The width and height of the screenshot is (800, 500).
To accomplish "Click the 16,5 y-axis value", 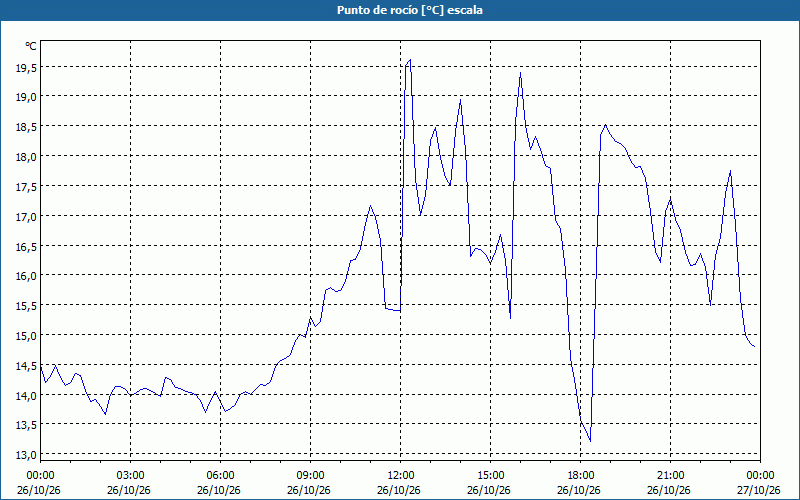I will pos(26,246).
